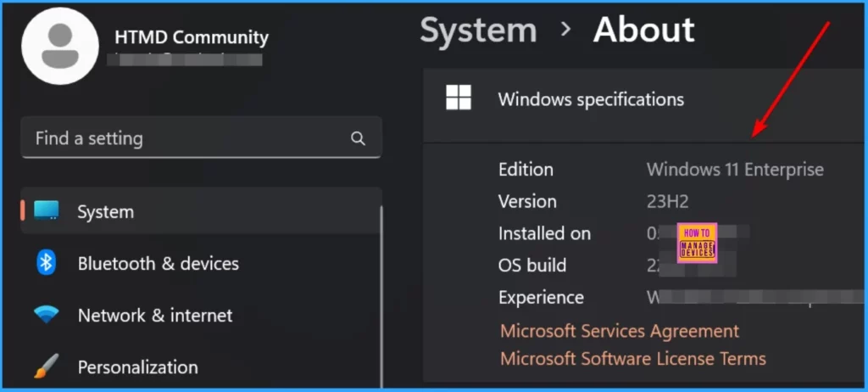Click the Bluetooth icon in sidebar
Screen dimensions: 868x392
pyautogui.click(x=46, y=263)
